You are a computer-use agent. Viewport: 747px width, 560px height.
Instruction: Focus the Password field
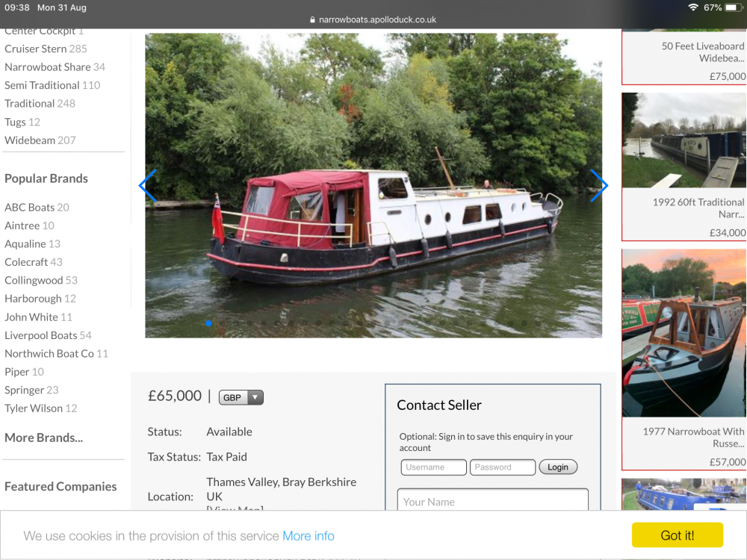(x=503, y=467)
